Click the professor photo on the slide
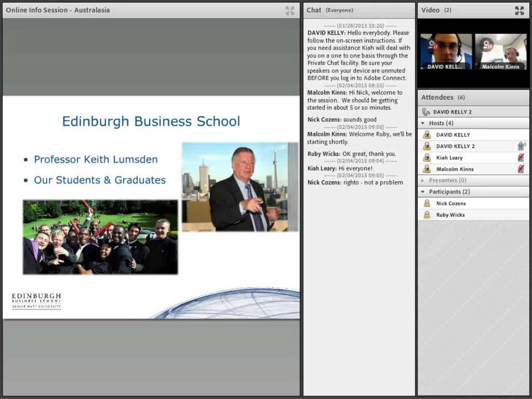The image size is (532, 399). [240, 187]
